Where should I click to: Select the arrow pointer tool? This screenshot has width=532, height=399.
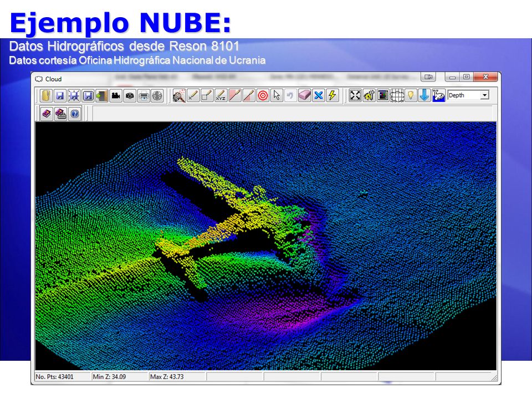277,96
